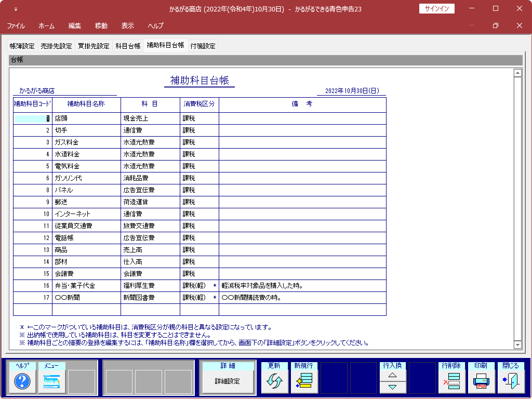This screenshot has height=399, width=532.
Task: Click 福利厚生費 account cell
Action: pyautogui.click(x=150, y=286)
